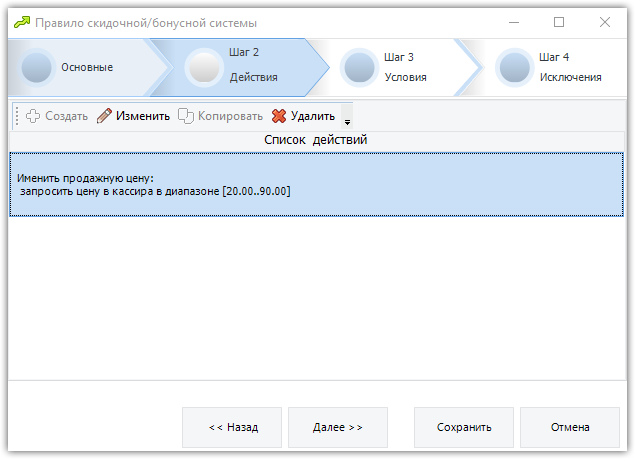
Task: Click the Далее >> button
Action: (x=338, y=427)
